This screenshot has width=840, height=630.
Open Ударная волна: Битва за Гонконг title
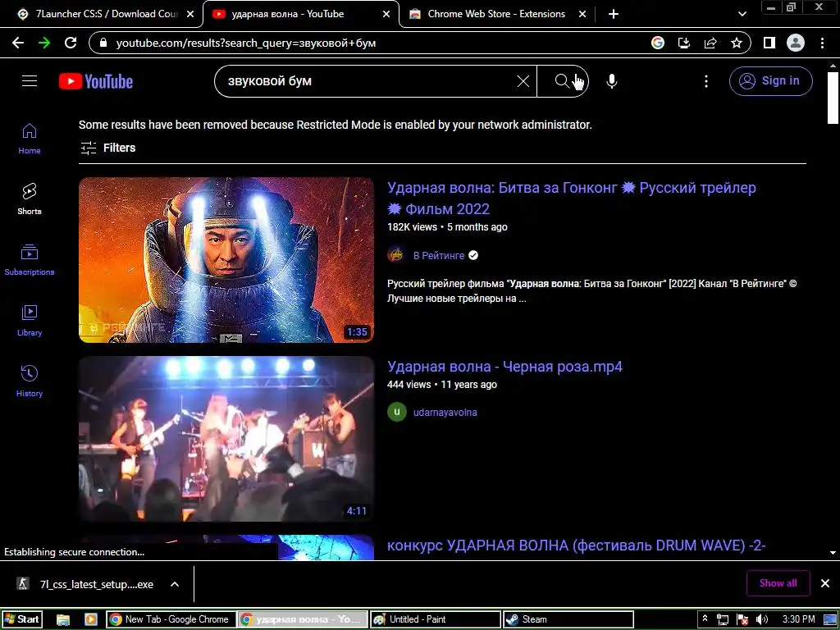572,199
